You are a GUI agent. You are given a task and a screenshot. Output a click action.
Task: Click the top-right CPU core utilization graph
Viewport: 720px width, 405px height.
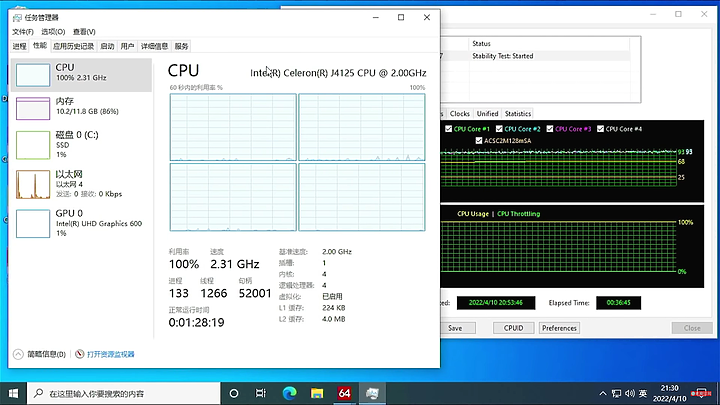pos(362,127)
